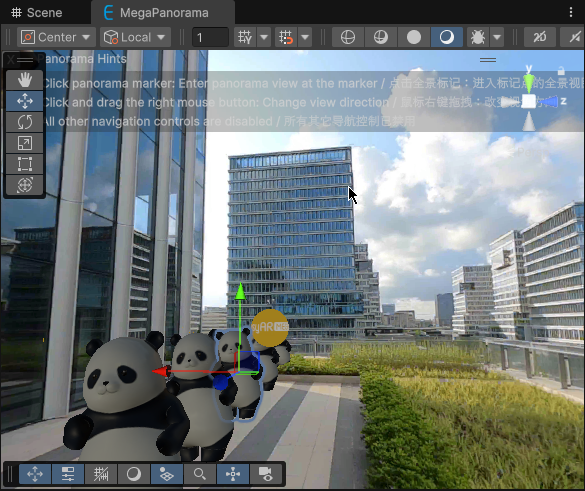585x491 pixels.
Task: Select the combined Transform tool
Action: (x=25, y=185)
